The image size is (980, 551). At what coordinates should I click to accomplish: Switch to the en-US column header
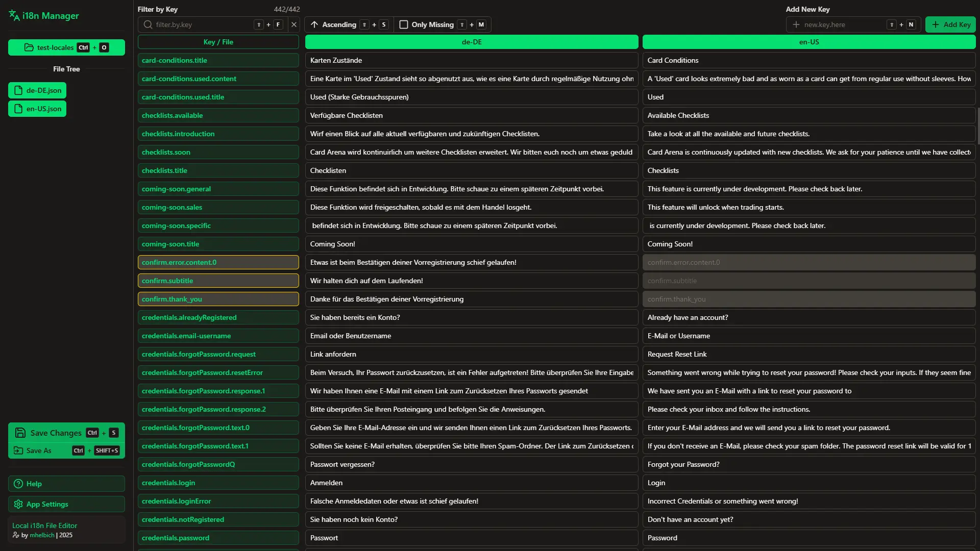tap(808, 42)
